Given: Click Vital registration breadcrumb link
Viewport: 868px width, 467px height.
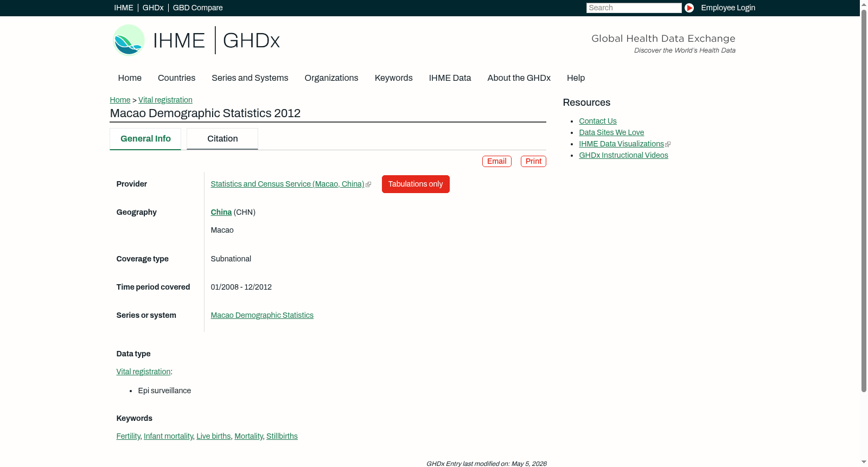Looking at the screenshot, I should tap(165, 100).
